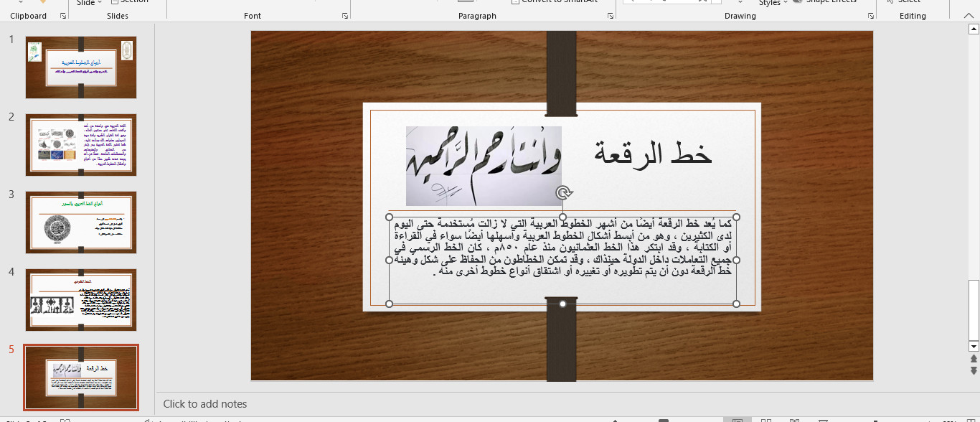Click the bottom-middle sizing handle of text box
Screen dimensions: 980x422
click(x=562, y=304)
